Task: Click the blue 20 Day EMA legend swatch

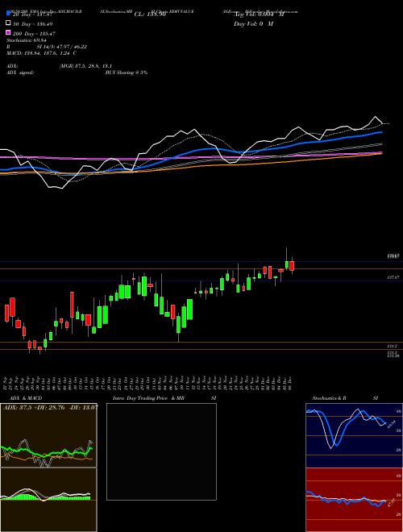Action: pyautogui.click(x=9, y=13)
